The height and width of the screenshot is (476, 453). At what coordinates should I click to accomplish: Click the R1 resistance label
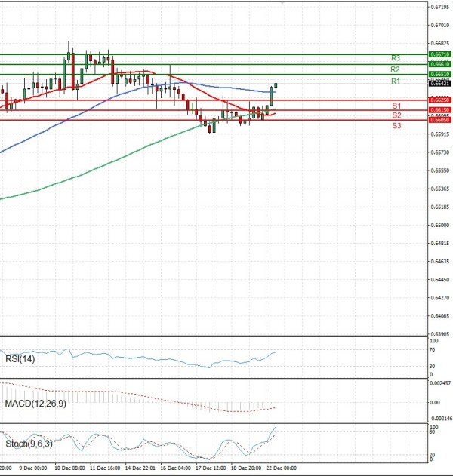(395, 81)
